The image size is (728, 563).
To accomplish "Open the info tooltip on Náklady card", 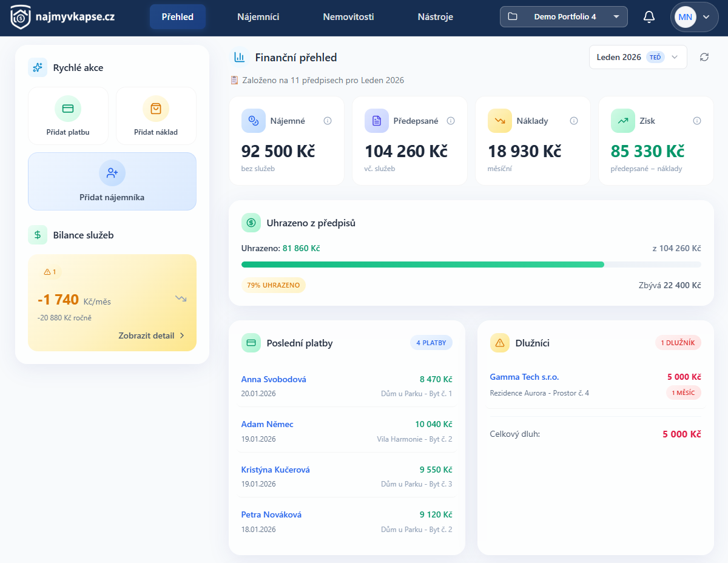I will point(574,121).
